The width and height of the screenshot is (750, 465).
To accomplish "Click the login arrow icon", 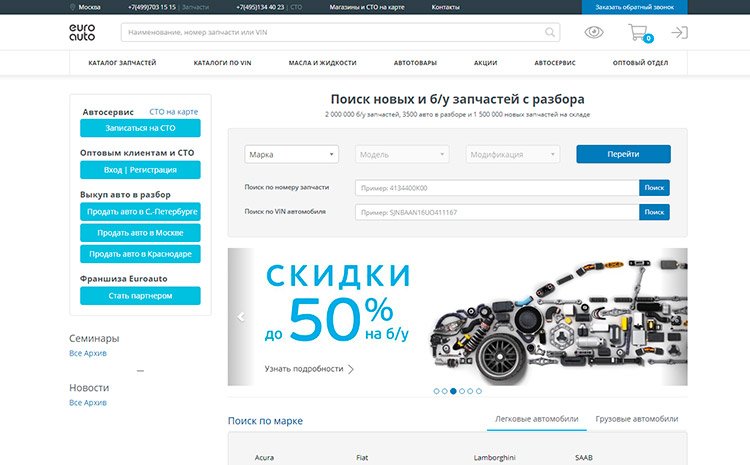I will [680, 33].
